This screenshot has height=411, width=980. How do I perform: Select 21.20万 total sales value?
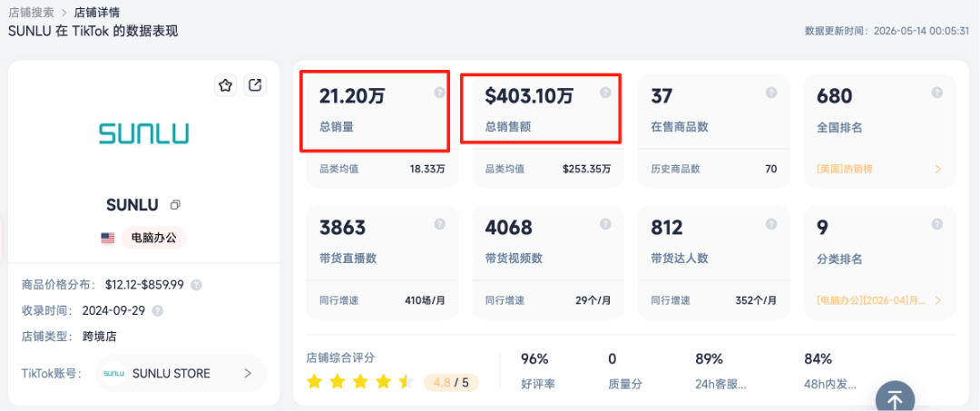(350, 96)
